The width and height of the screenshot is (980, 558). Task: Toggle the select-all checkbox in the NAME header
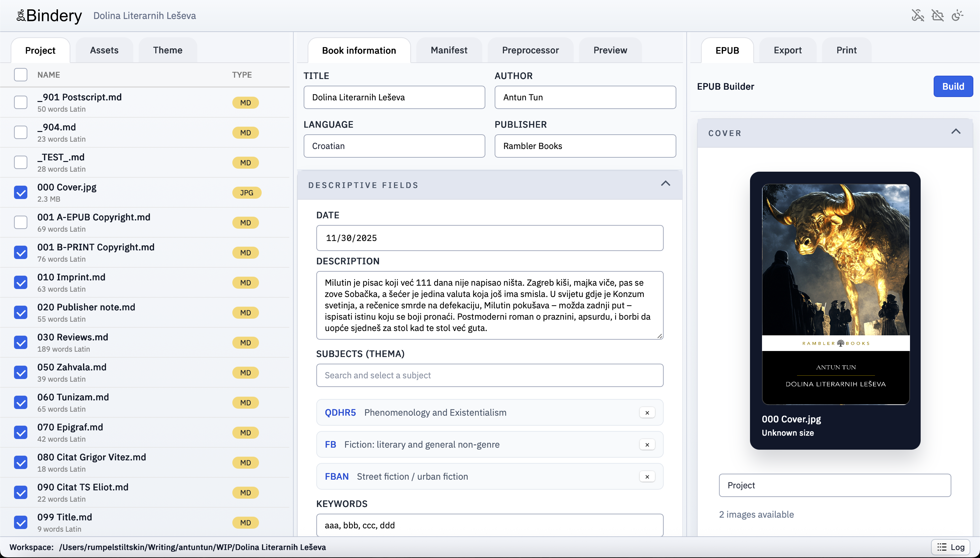[21, 74]
